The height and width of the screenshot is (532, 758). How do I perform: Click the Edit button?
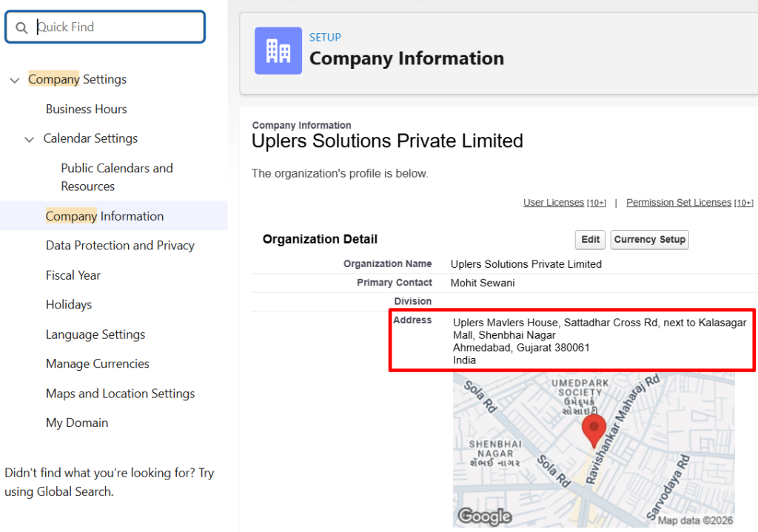(590, 240)
